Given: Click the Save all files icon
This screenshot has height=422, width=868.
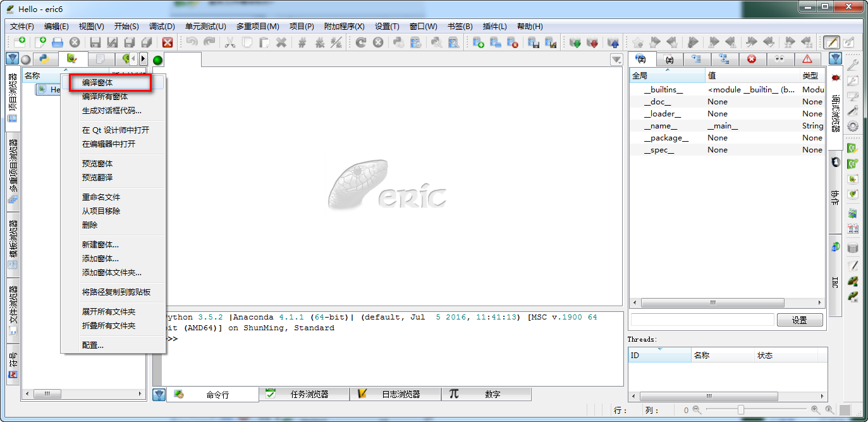Looking at the screenshot, I should click(x=146, y=42).
